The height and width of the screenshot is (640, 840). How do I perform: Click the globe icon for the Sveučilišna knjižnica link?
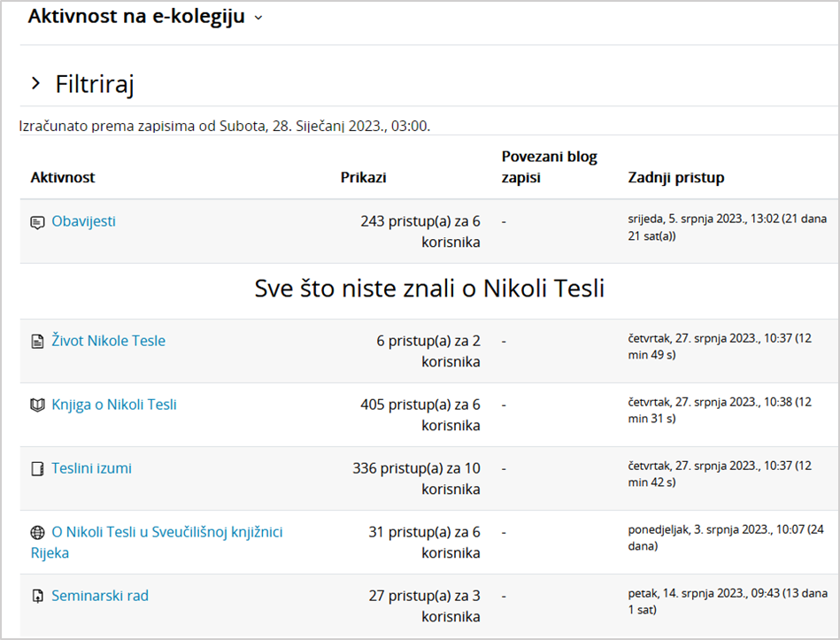click(x=37, y=533)
